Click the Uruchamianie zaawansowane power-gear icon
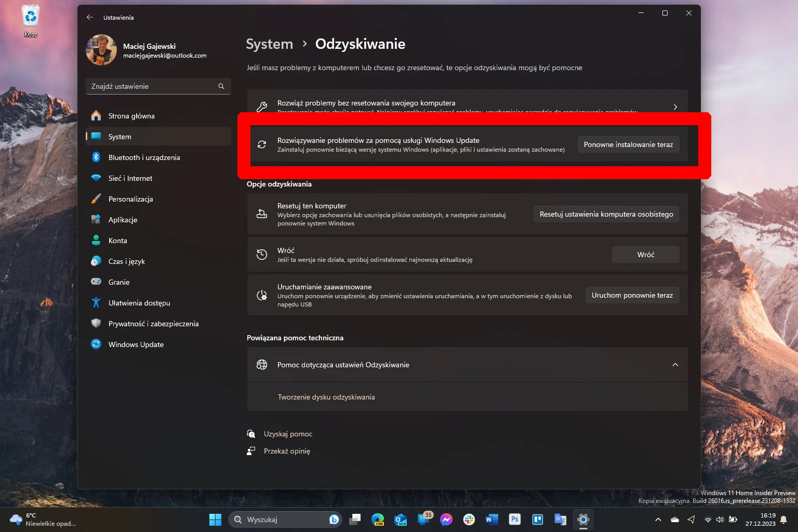This screenshot has height=532, width=798. click(262, 295)
